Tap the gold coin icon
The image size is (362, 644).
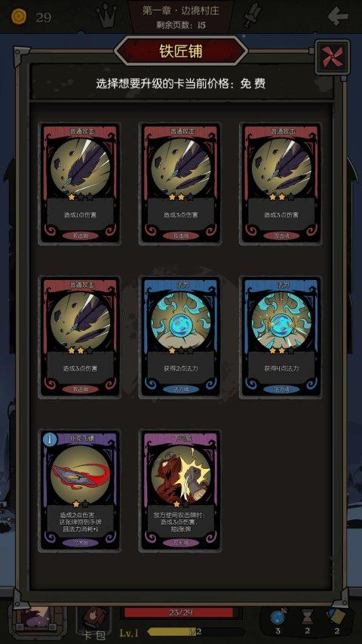(19, 17)
